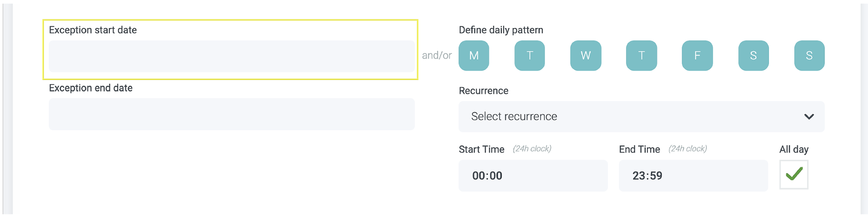Click the recurrence dropdown chevron arrow

click(809, 117)
